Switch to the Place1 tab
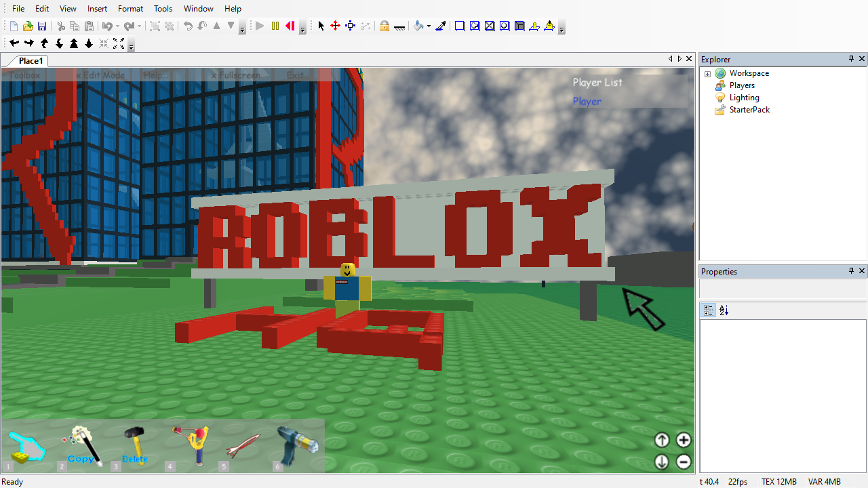The height and width of the screenshot is (488, 868). click(31, 61)
